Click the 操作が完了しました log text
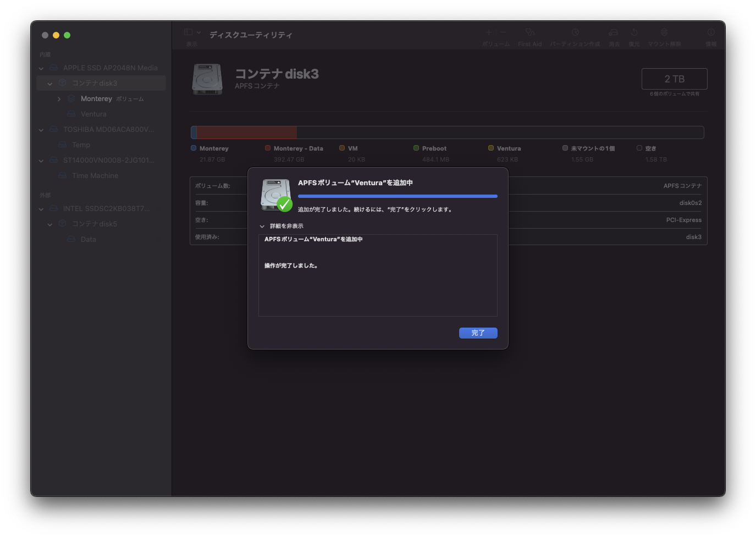Image resolution: width=756 pixels, height=537 pixels. (291, 266)
